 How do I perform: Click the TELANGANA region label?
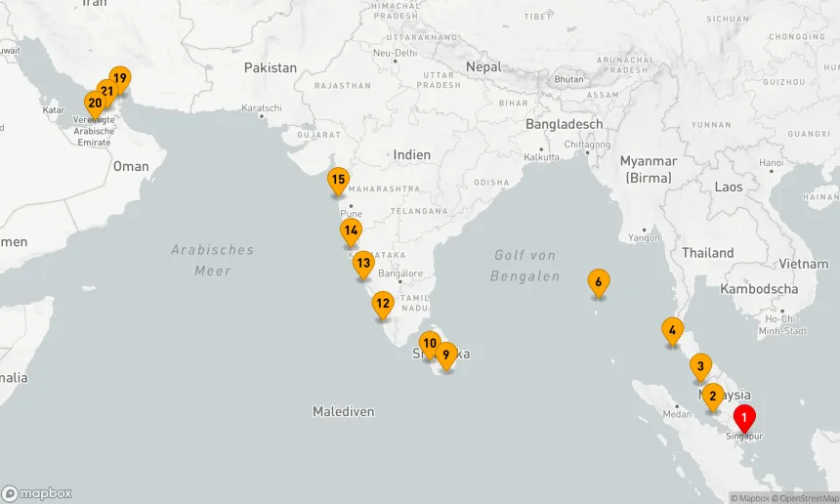[x=419, y=211]
